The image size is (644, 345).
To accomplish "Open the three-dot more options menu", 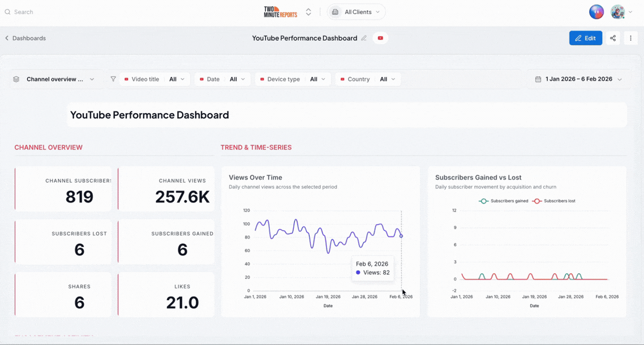I will [631, 38].
